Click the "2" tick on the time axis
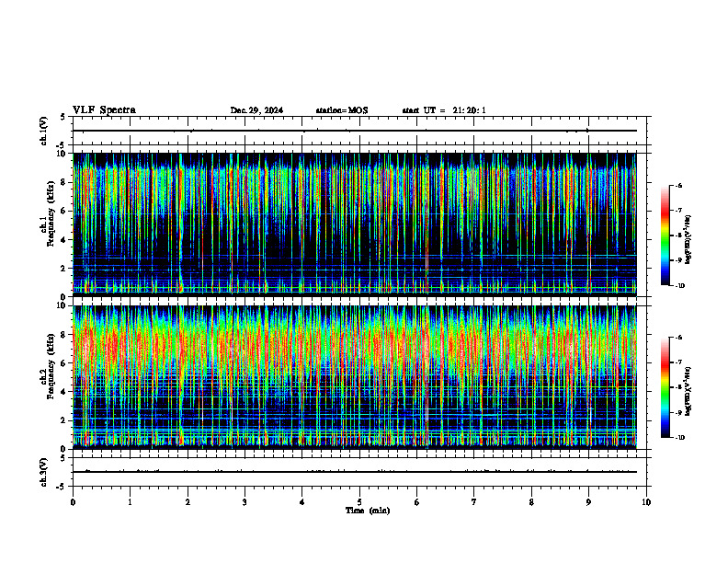 (188, 502)
